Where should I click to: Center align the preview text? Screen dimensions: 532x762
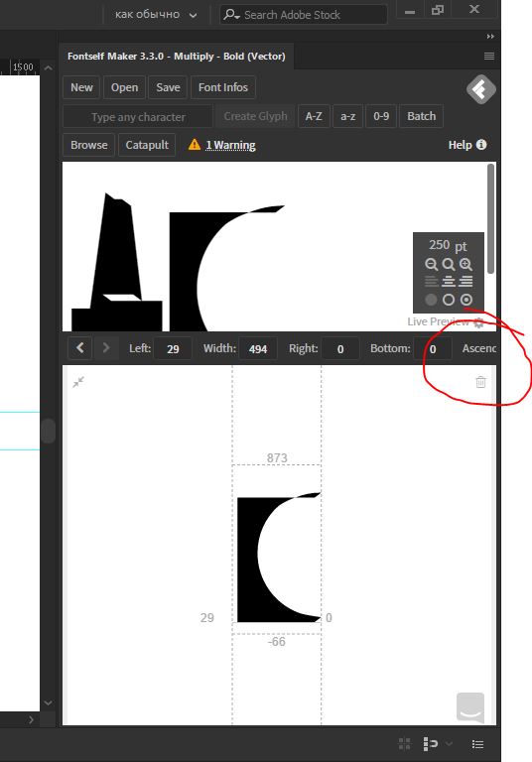click(x=449, y=282)
